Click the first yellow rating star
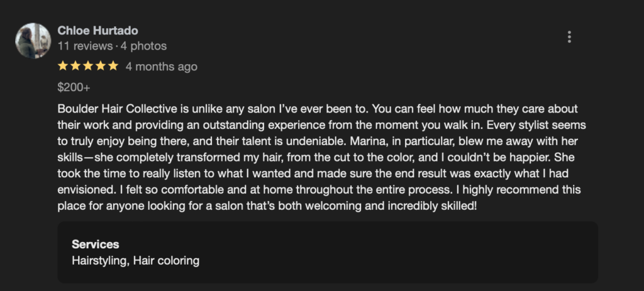The image size is (644, 291). [x=63, y=66]
